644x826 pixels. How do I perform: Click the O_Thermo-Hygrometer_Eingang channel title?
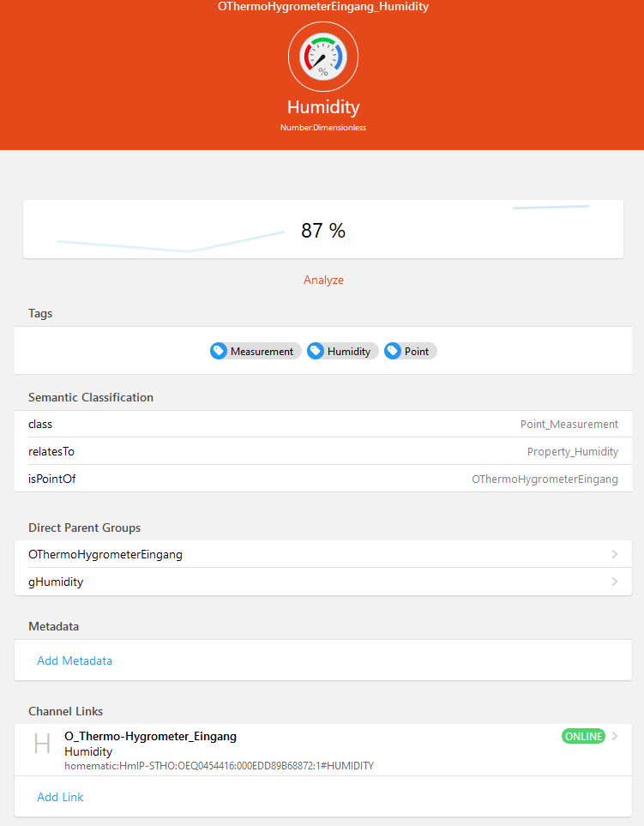tap(151, 736)
